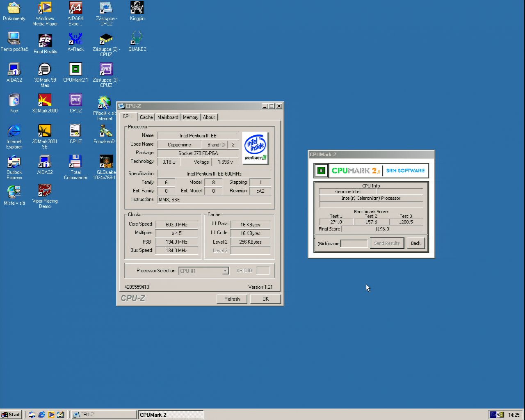Select the AvRack desktop icon

75,42
